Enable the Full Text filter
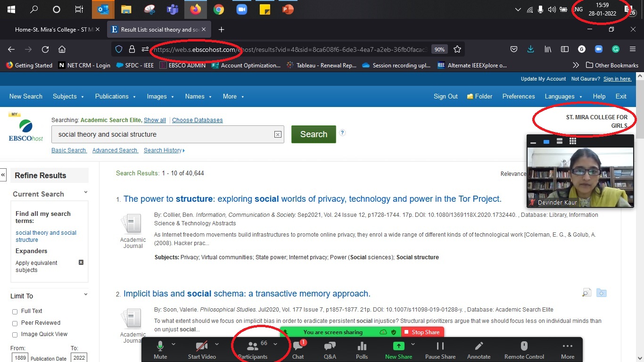The image size is (644, 362). (15, 311)
